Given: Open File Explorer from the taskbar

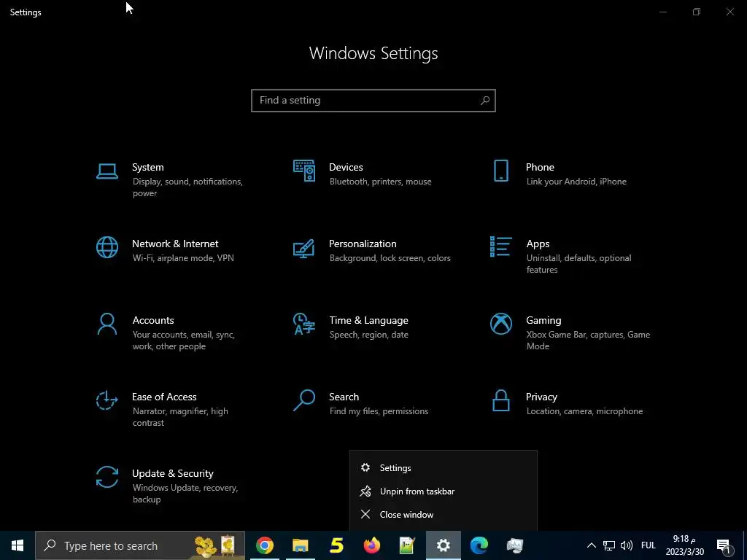Looking at the screenshot, I should click(x=300, y=545).
